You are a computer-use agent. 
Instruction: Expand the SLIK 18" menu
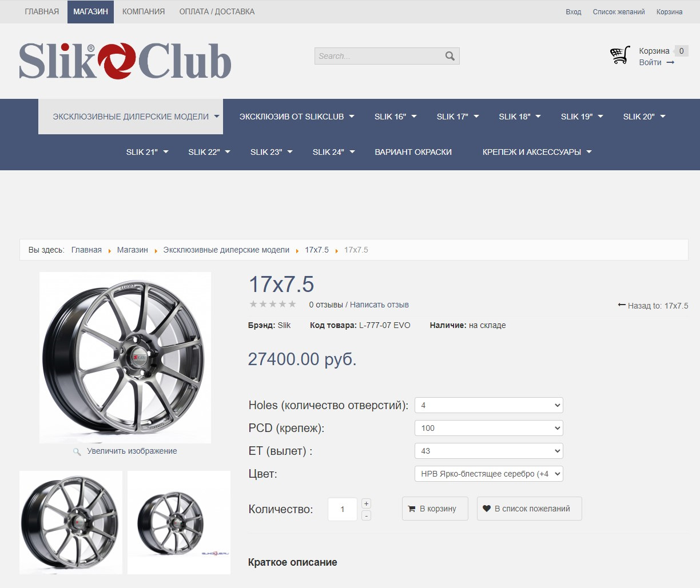519,117
